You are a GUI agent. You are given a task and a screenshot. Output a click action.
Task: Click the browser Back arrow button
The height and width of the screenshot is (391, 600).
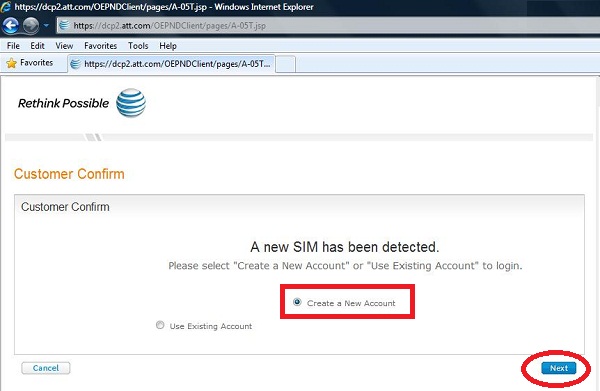10,26
